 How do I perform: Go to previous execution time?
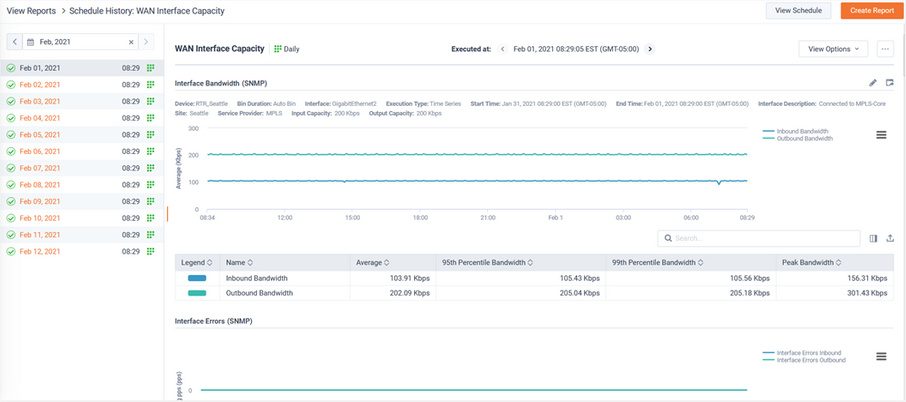click(503, 49)
